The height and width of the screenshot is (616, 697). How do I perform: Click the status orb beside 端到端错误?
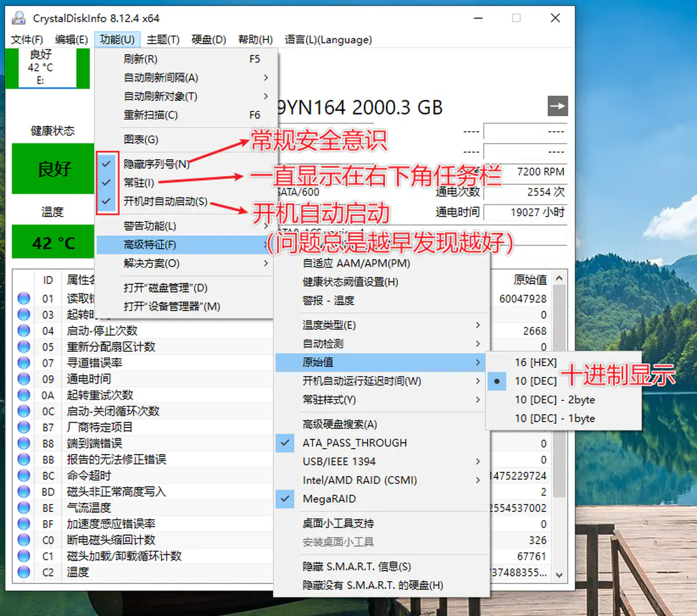[x=24, y=444]
